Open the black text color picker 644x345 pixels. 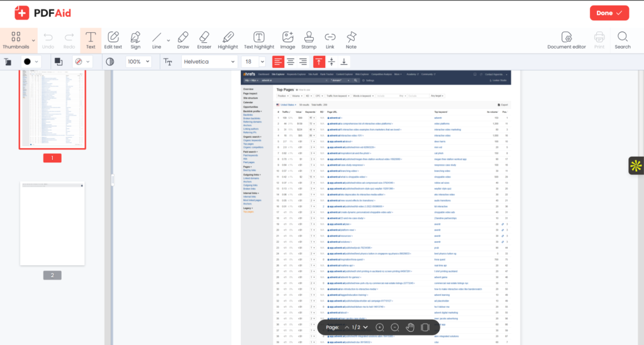coord(31,62)
